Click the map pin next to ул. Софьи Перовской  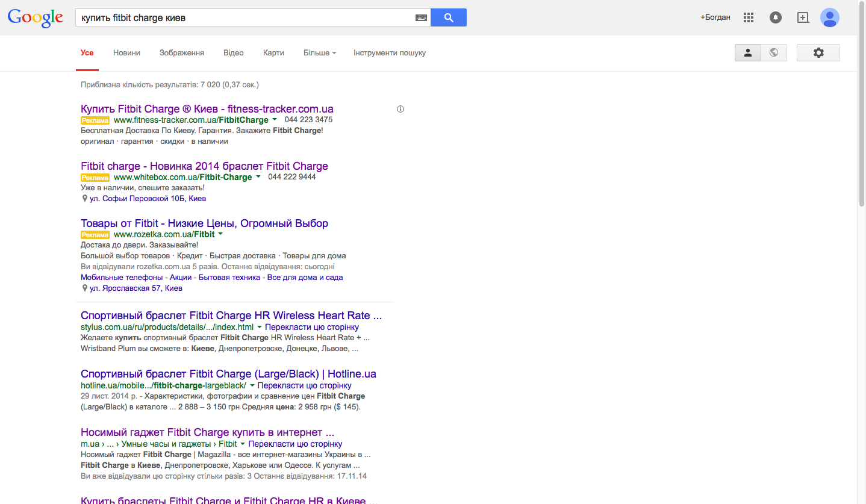85,198
